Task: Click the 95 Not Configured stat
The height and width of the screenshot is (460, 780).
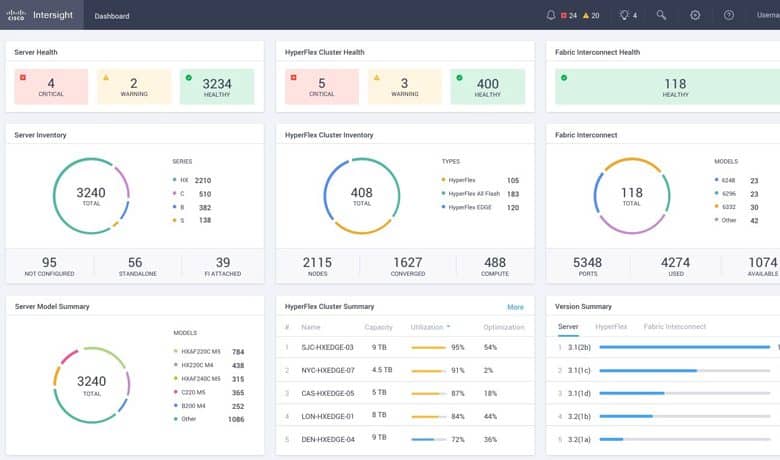Action: [49, 266]
